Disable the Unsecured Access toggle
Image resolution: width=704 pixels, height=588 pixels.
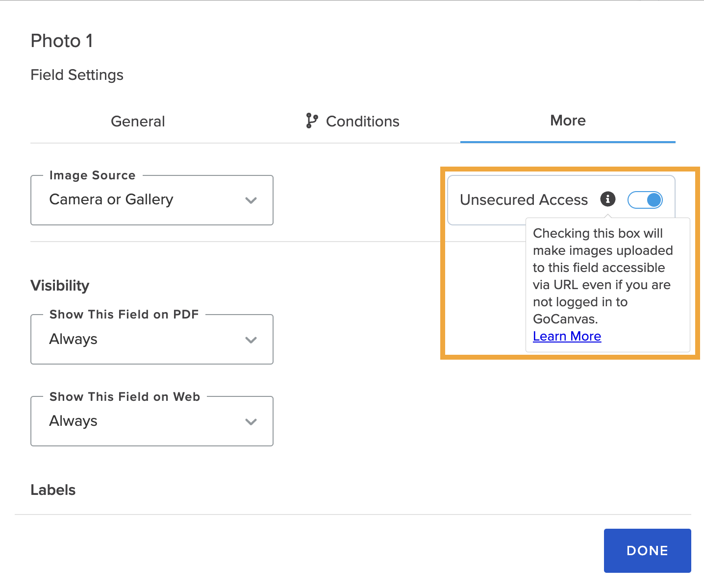point(645,199)
